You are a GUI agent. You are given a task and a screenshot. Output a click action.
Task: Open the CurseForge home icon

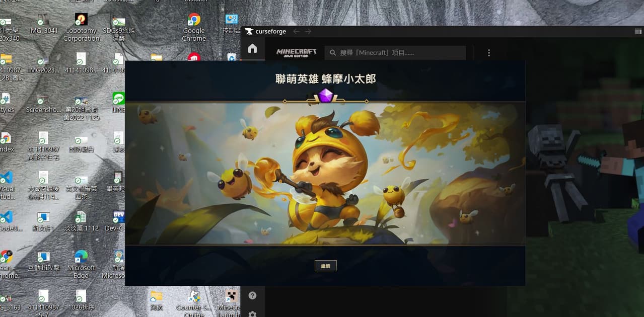pyautogui.click(x=252, y=48)
